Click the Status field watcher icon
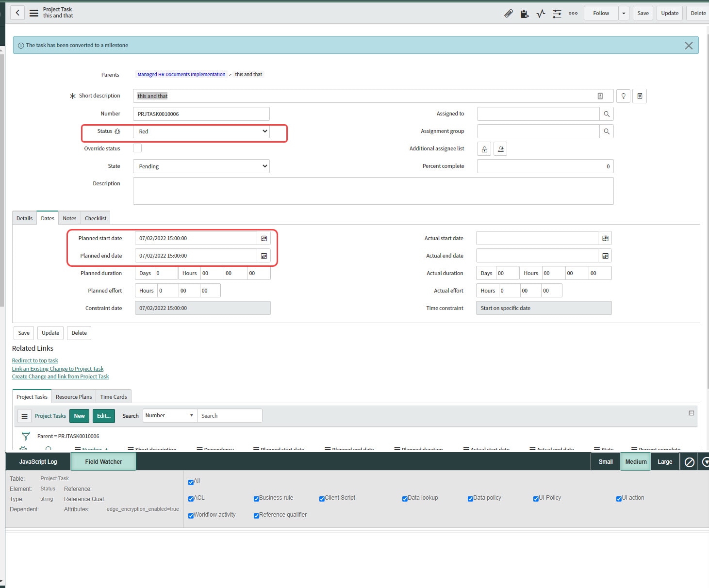709x588 pixels. point(117,131)
